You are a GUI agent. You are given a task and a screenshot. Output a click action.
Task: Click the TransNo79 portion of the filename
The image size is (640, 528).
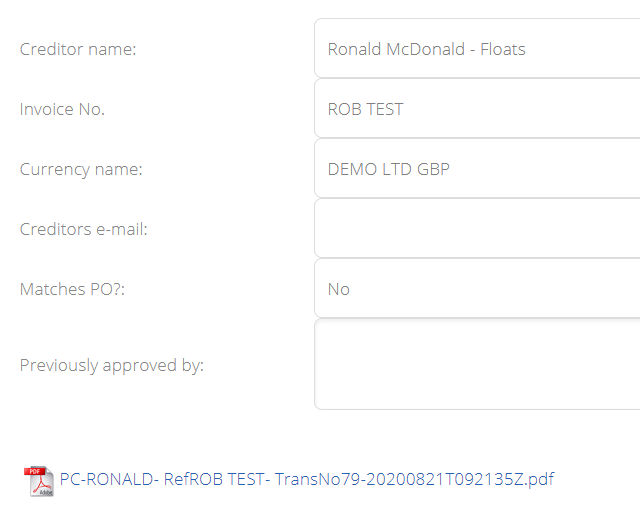click(318, 479)
